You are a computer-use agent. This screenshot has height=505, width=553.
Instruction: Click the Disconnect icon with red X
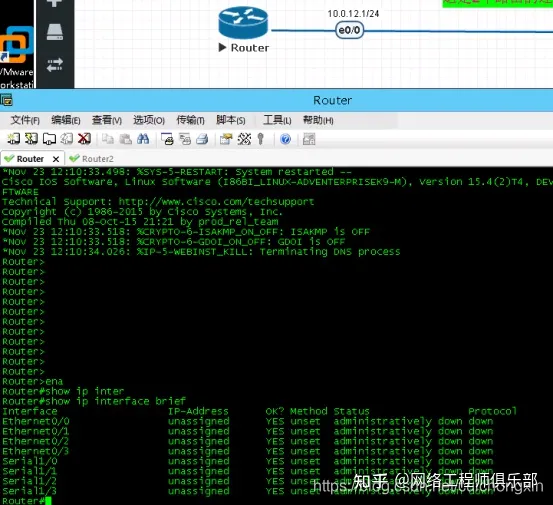(x=84, y=139)
